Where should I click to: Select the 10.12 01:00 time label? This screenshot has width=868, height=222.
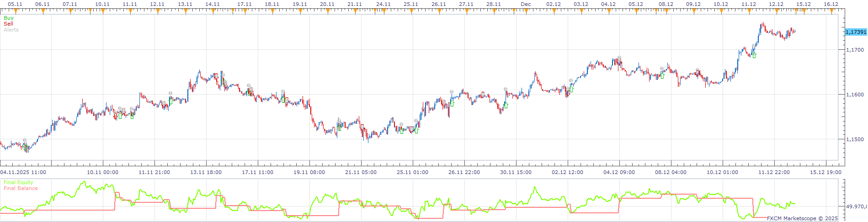coord(723,172)
